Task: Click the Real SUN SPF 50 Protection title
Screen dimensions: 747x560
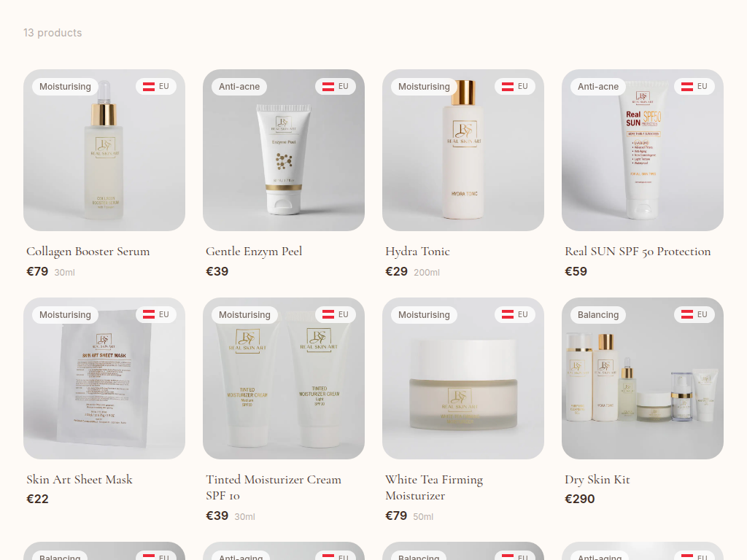Action: pyautogui.click(x=638, y=252)
